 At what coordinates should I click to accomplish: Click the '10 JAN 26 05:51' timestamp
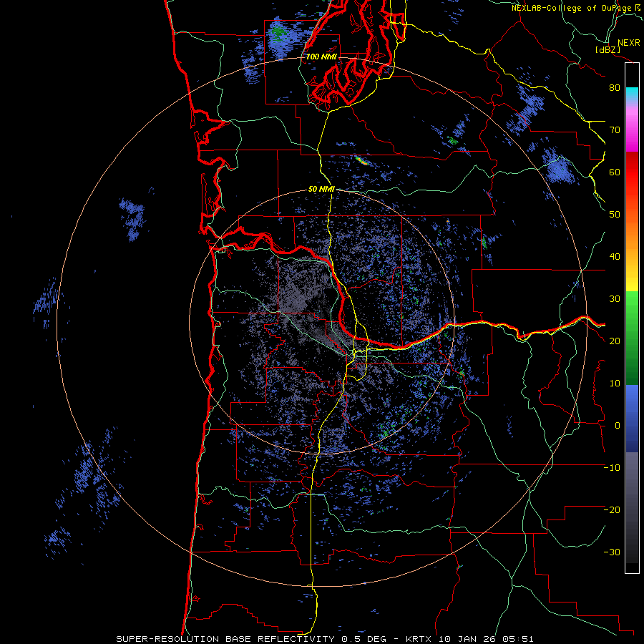pos(486,639)
